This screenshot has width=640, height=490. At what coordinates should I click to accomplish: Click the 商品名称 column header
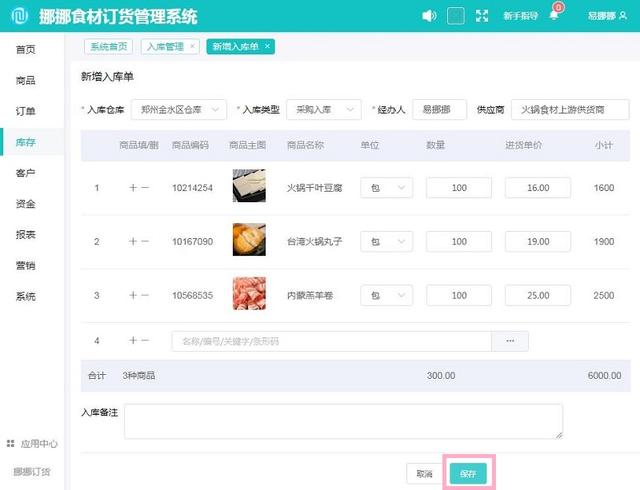305,145
